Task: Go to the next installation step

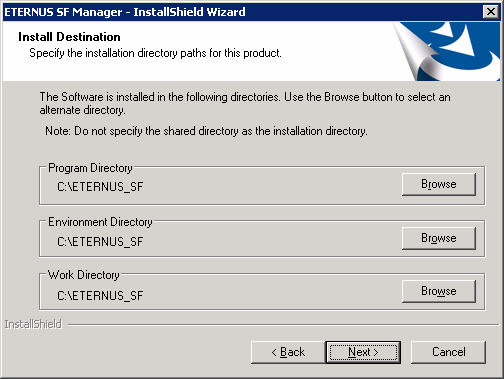Action: (363, 352)
